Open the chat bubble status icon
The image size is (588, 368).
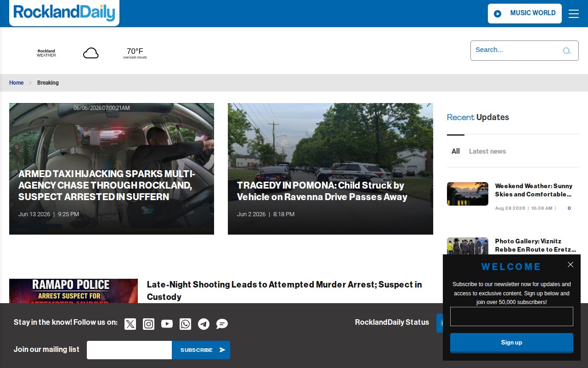(x=222, y=324)
